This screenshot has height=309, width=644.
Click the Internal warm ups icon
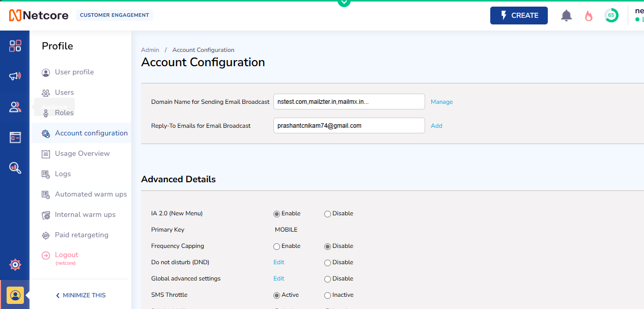tap(46, 215)
